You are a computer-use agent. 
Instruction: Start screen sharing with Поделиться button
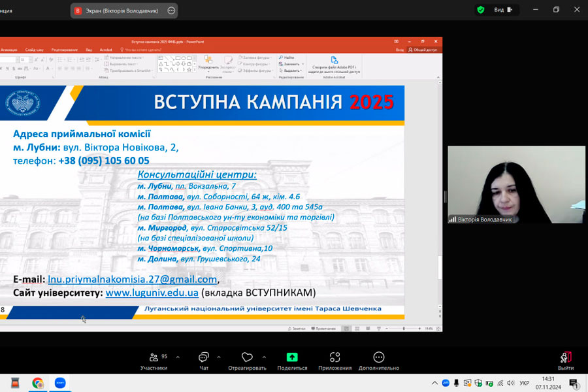pyautogui.click(x=292, y=359)
